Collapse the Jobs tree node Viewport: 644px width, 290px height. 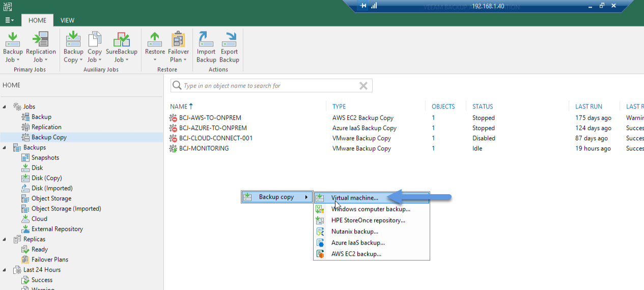[5, 107]
